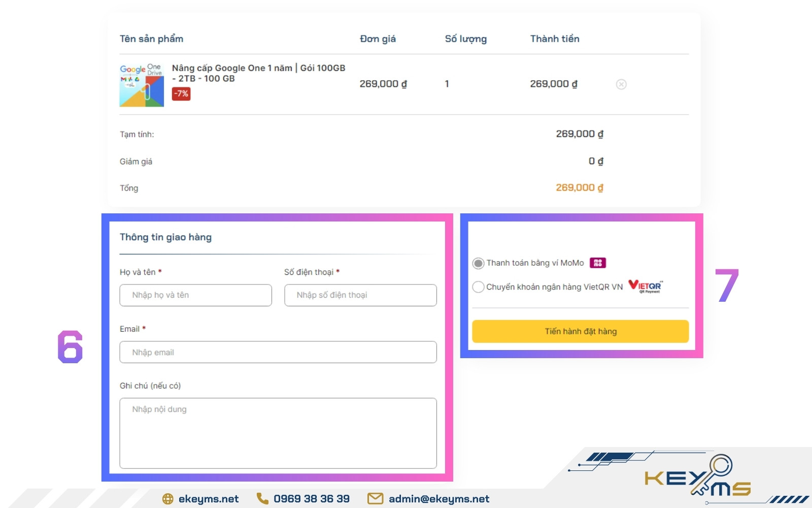Click the envelope icon in footer
Image resolution: width=812 pixels, height=508 pixels.
tap(375, 499)
